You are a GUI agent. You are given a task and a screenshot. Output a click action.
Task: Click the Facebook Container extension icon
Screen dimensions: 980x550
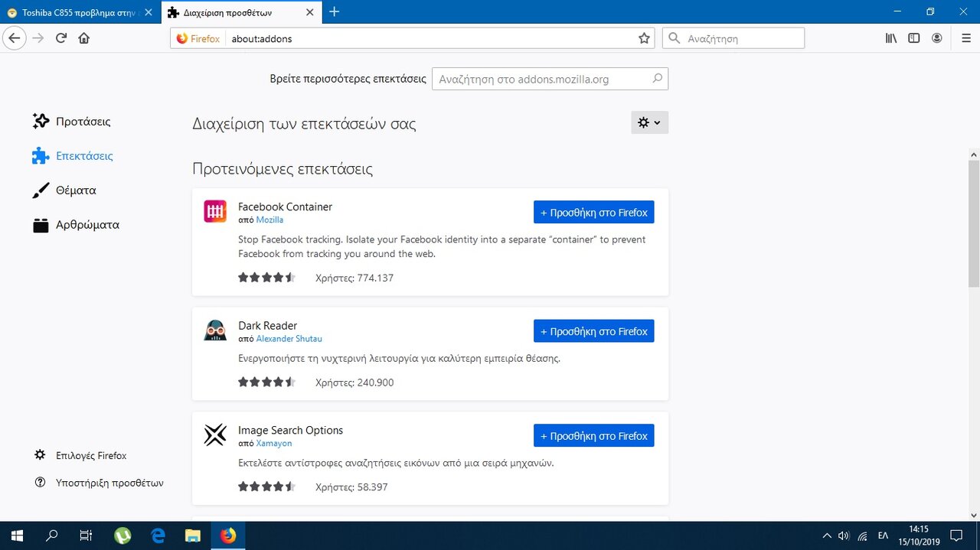point(215,212)
